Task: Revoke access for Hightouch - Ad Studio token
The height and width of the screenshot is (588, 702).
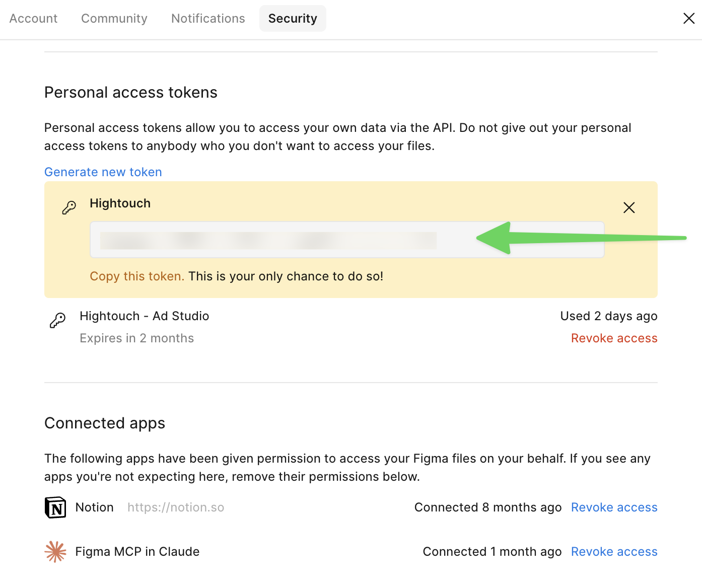Action: click(614, 338)
